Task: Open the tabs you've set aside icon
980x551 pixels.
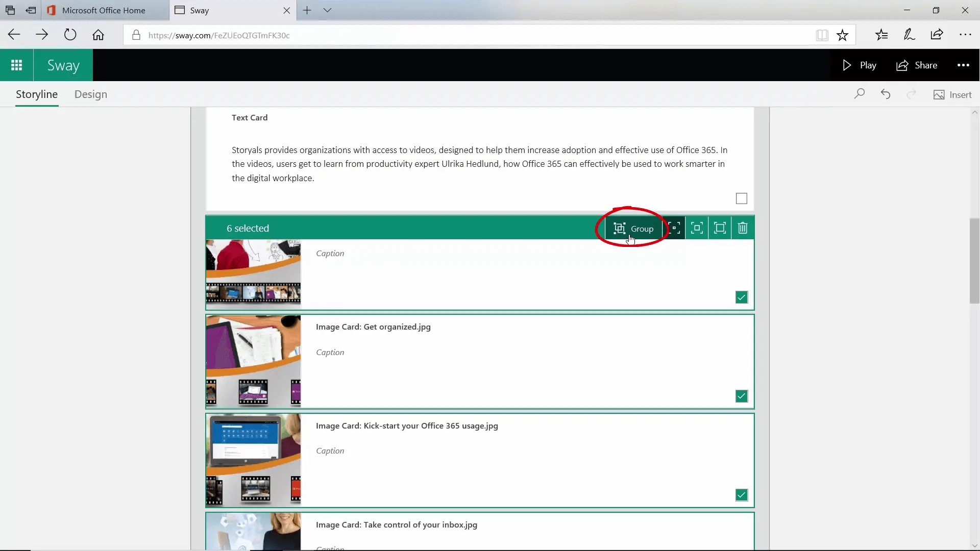Action: click(10, 10)
